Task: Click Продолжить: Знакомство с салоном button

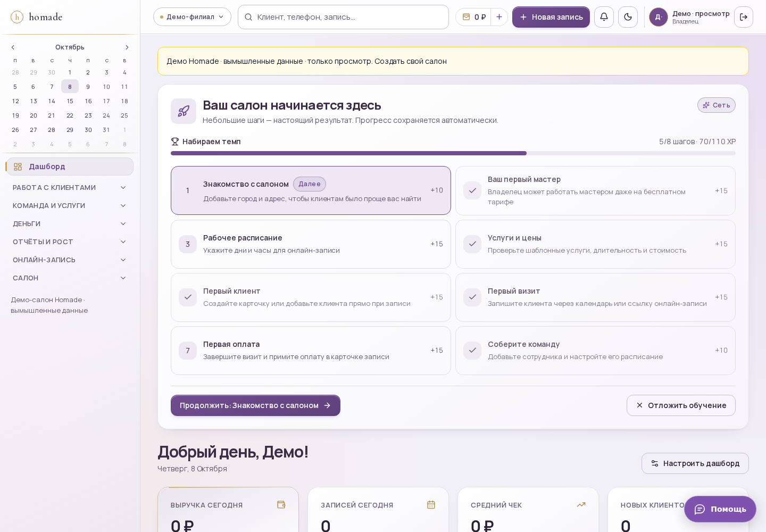Action: (x=255, y=405)
